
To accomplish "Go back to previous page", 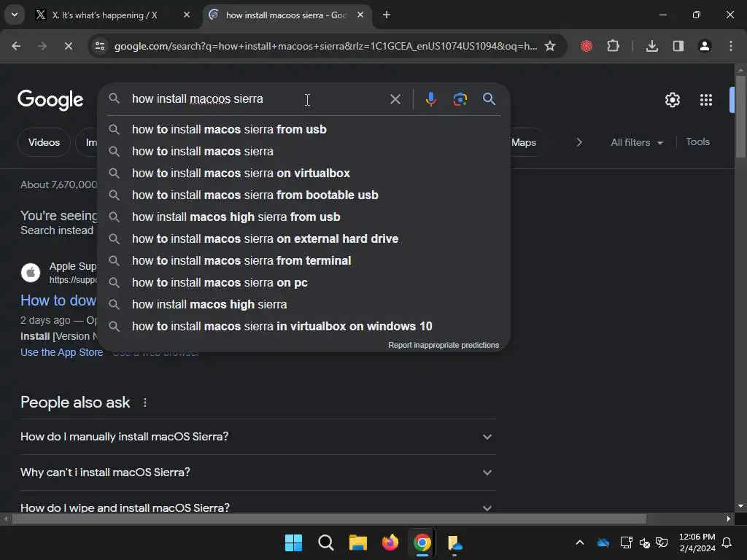I will (16, 46).
